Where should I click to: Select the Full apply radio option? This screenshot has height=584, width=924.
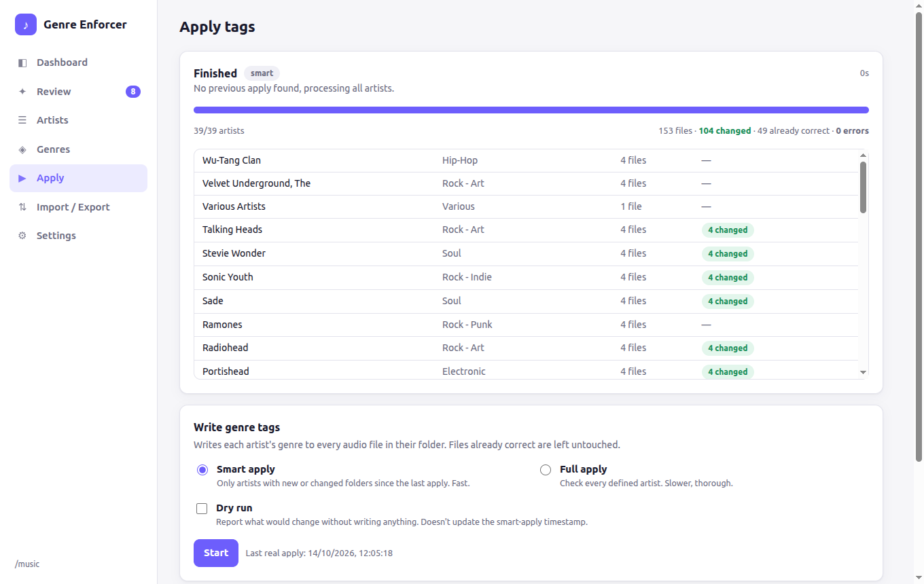pos(546,470)
